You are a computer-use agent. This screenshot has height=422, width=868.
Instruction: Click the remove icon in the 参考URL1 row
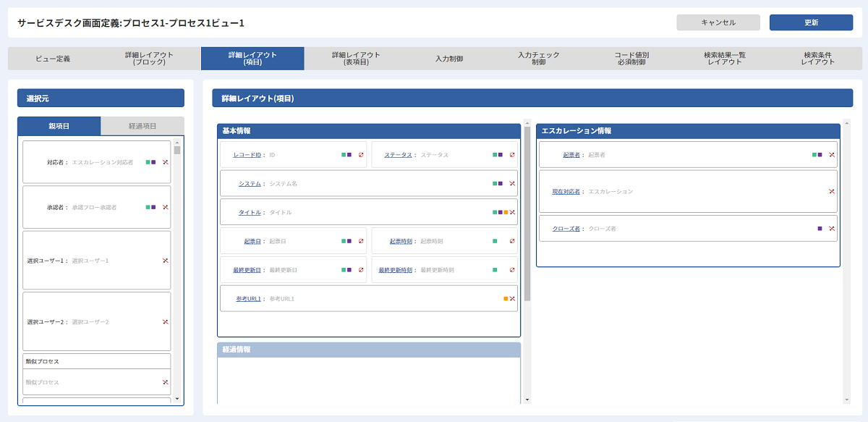[x=512, y=298]
